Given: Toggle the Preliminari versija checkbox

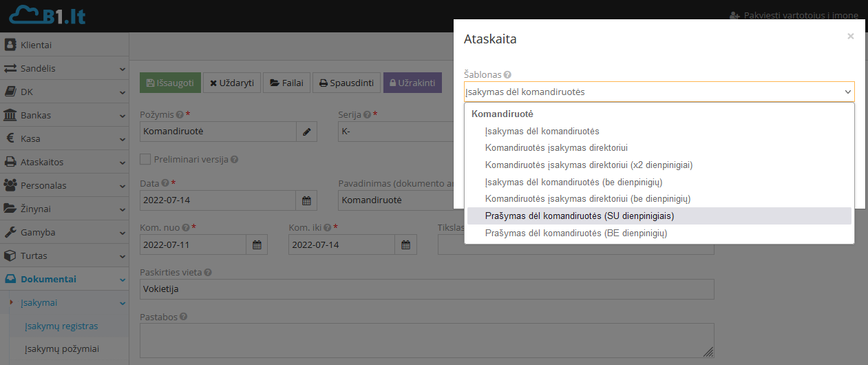Looking at the screenshot, I should click(145, 159).
